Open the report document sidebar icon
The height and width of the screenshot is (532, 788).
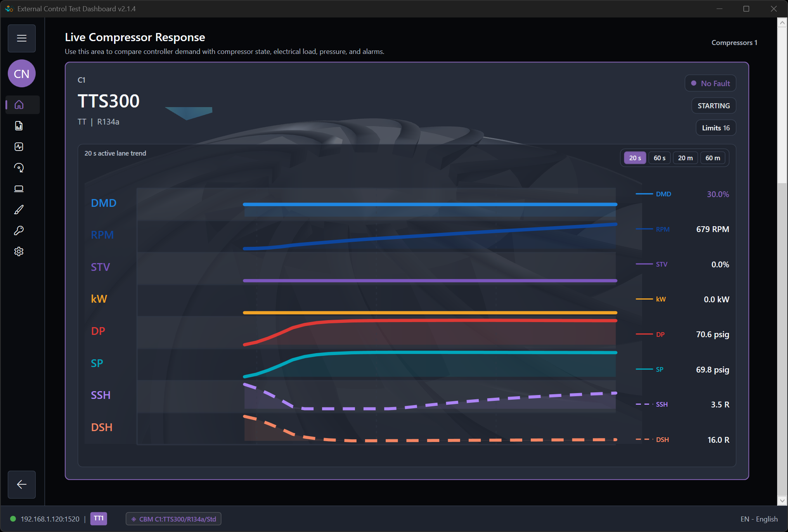point(19,126)
